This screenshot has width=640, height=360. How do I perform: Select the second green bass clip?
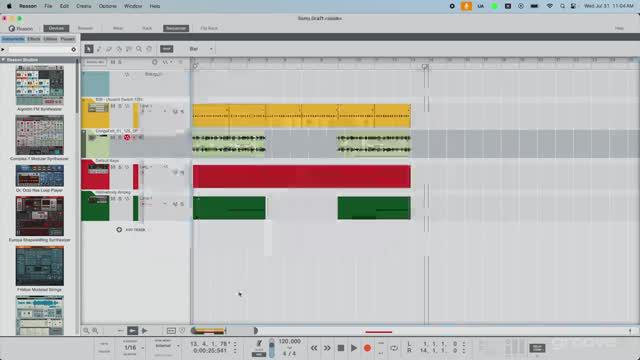click(374, 208)
